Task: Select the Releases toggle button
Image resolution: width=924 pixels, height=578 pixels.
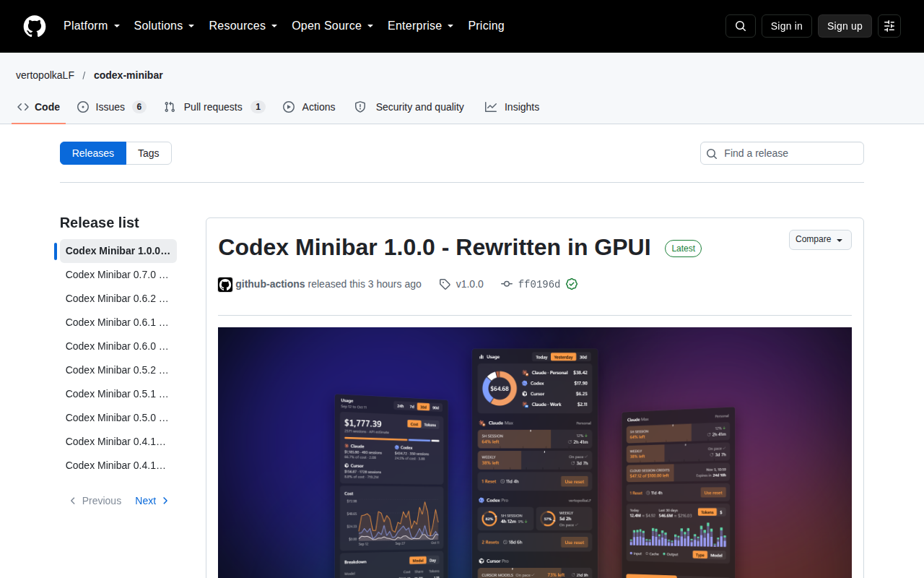Action: [93, 153]
